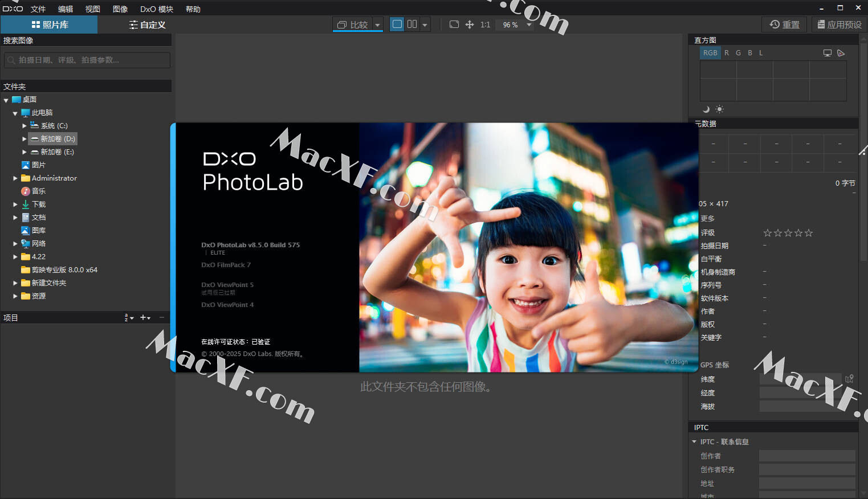The height and width of the screenshot is (499, 868).
Task: Open the view layout dropdown arrow
Action: tap(425, 24)
